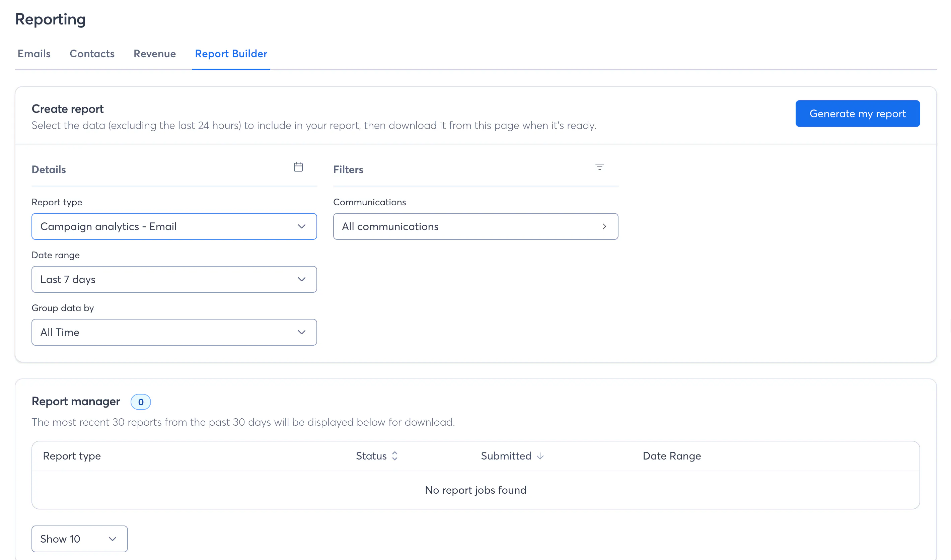951x560 pixels.
Task: Click the Report manager count badge
Action: [141, 402]
